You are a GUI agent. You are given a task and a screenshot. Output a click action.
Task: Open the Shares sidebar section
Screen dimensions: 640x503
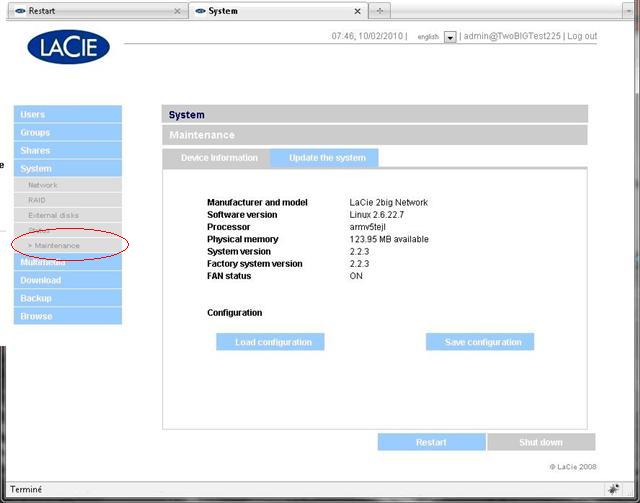point(67,151)
